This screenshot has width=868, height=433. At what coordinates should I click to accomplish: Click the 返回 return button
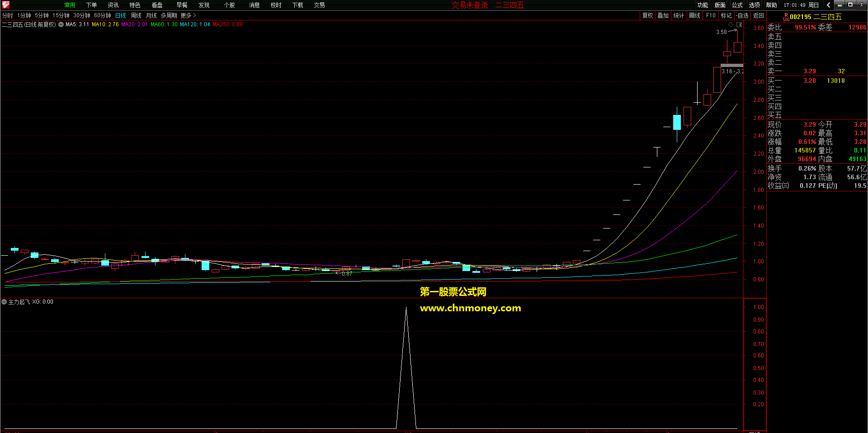pos(758,15)
